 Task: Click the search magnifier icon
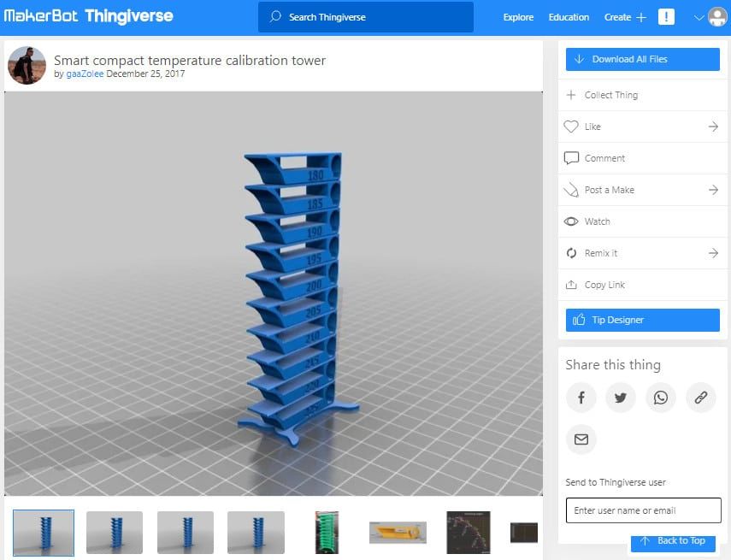(x=274, y=17)
